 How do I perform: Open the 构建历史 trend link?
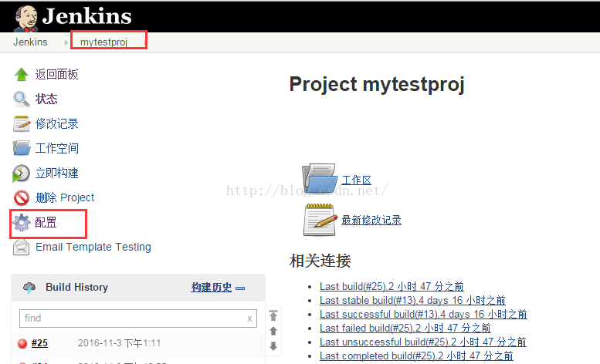tap(212, 287)
